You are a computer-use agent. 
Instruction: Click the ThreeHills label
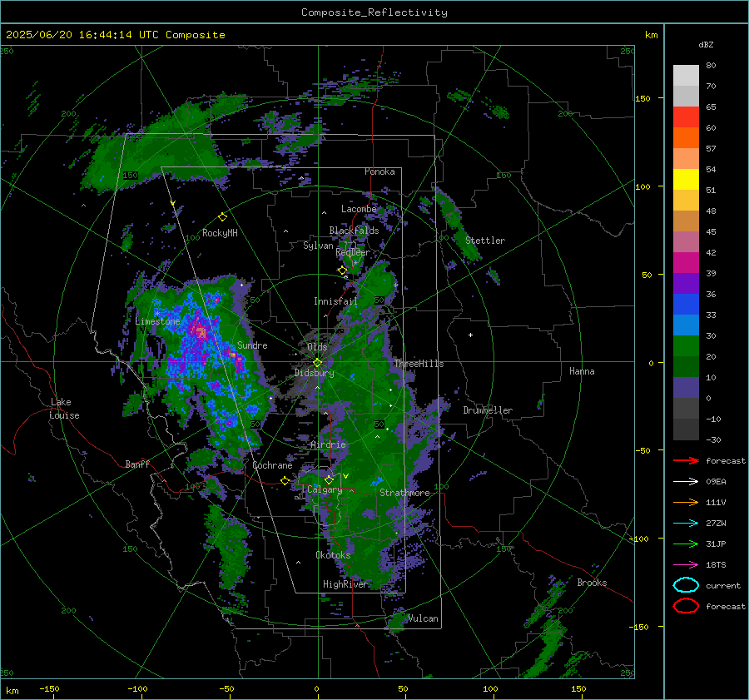tap(419, 364)
